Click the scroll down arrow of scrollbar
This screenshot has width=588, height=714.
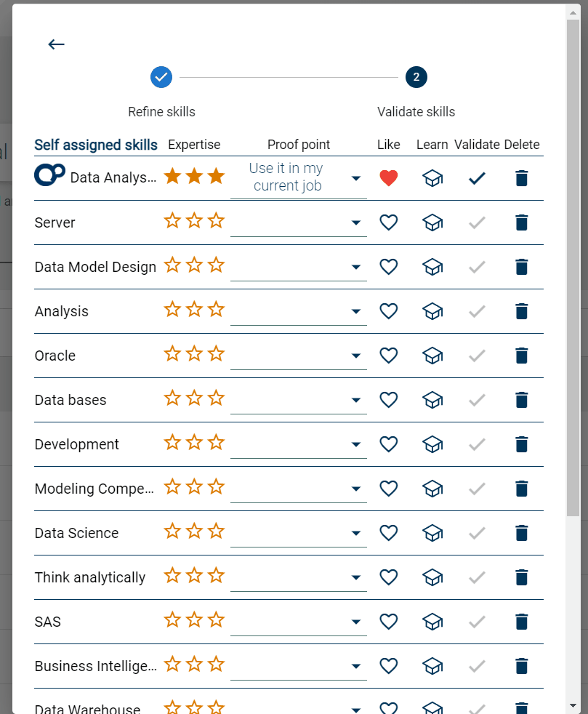[573, 705]
